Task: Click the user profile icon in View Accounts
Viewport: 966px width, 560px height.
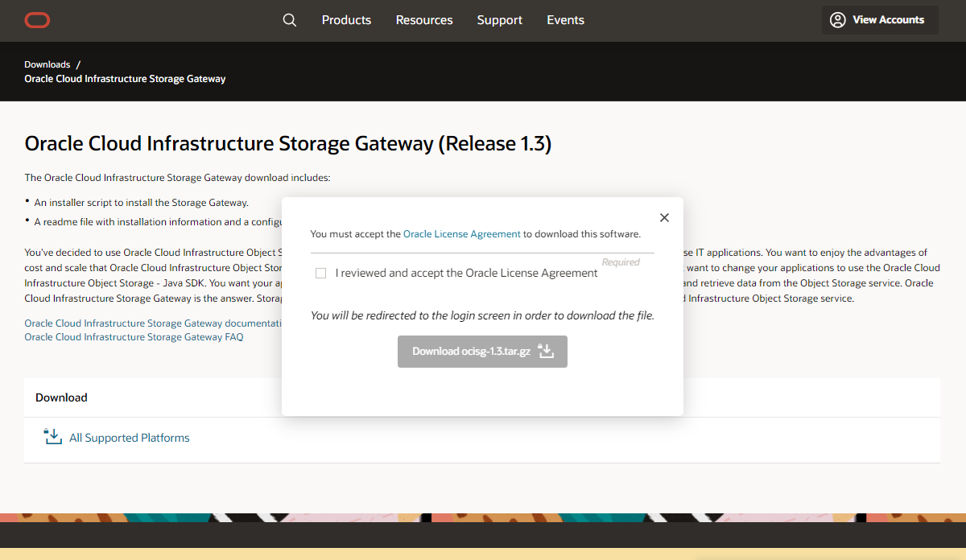Action: tap(838, 20)
